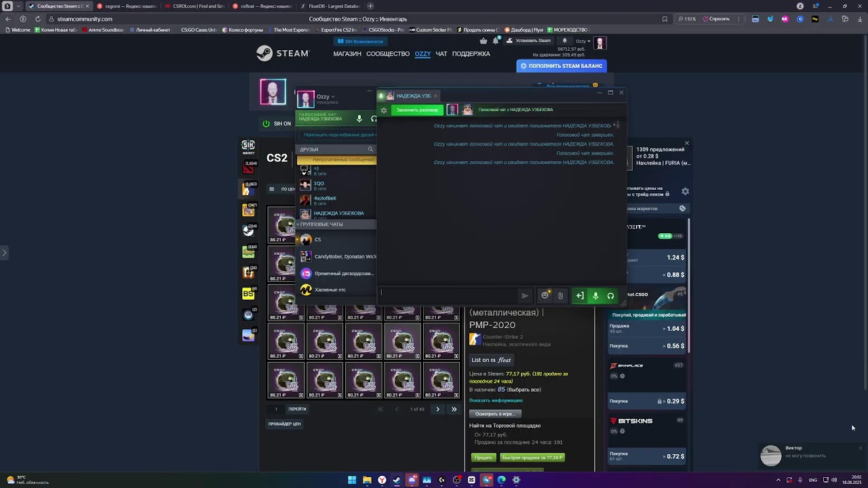
Task: Click the Закончить разговор button
Action: (417, 110)
